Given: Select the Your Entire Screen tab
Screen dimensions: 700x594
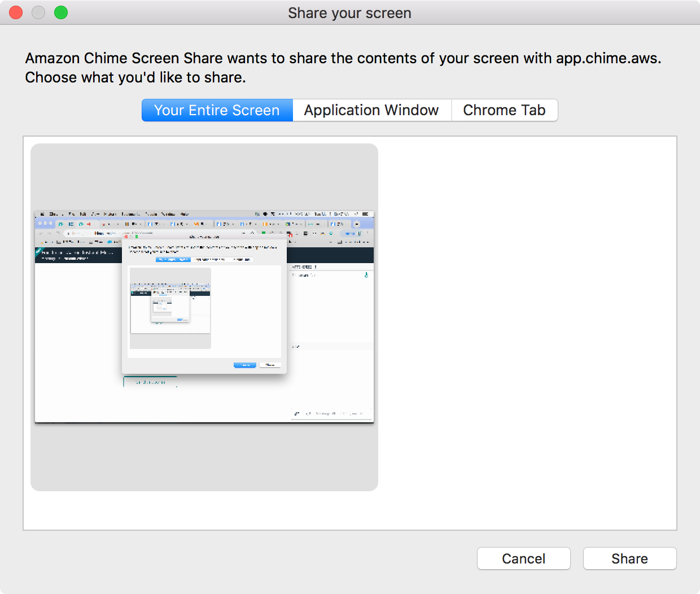Looking at the screenshot, I should 217,110.
